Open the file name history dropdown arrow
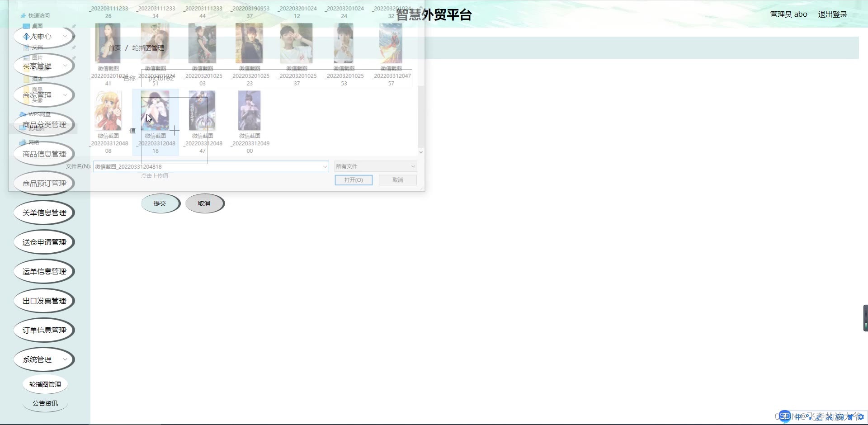Image resolution: width=868 pixels, height=425 pixels. (x=325, y=167)
